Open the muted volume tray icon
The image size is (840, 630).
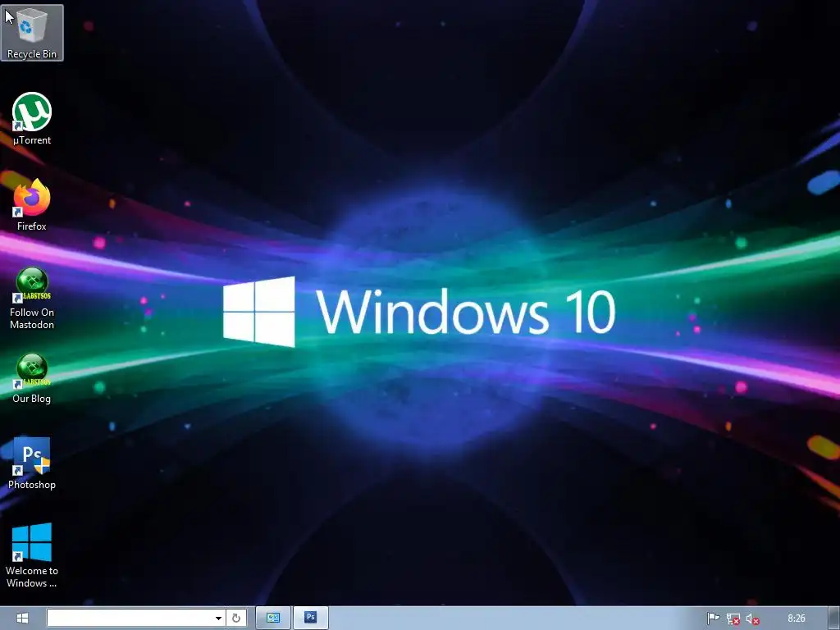(753, 619)
